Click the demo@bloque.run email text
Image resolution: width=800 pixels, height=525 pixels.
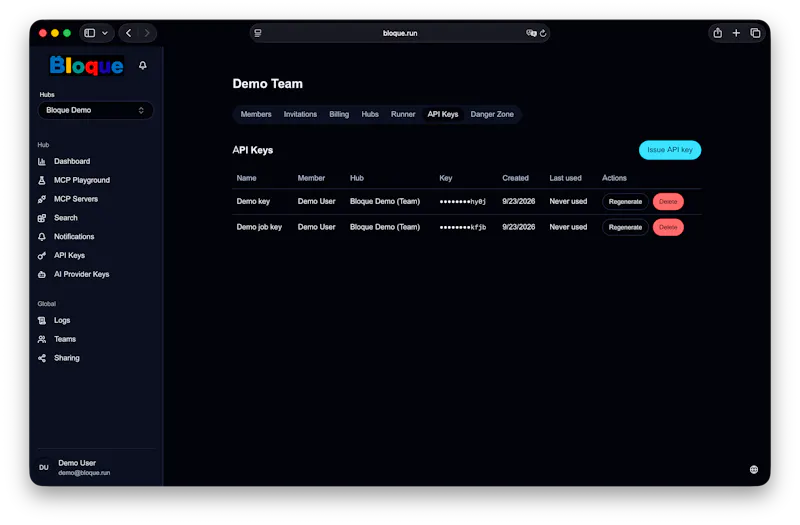coord(84,473)
